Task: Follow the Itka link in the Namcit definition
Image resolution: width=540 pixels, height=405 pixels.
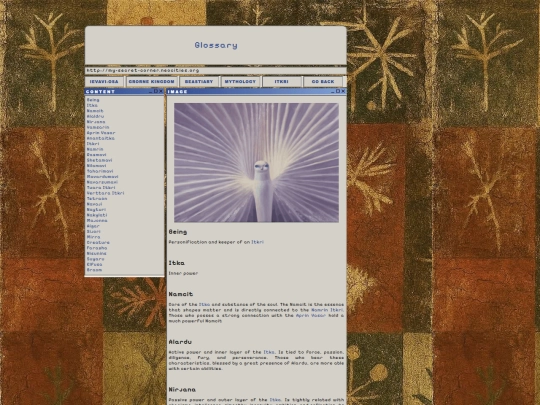Action: pos(204,304)
